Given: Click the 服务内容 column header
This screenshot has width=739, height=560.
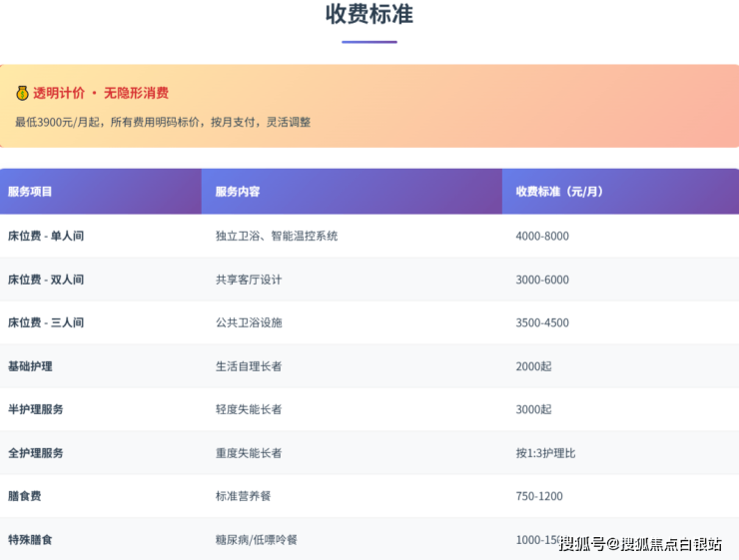Looking at the screenshot, I should [x=238, y=192].
